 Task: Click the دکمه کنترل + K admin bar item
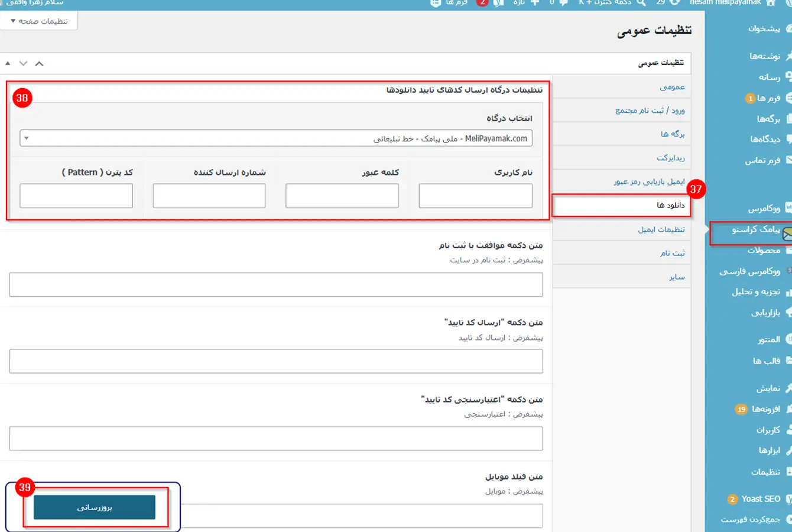coord(605,2)
